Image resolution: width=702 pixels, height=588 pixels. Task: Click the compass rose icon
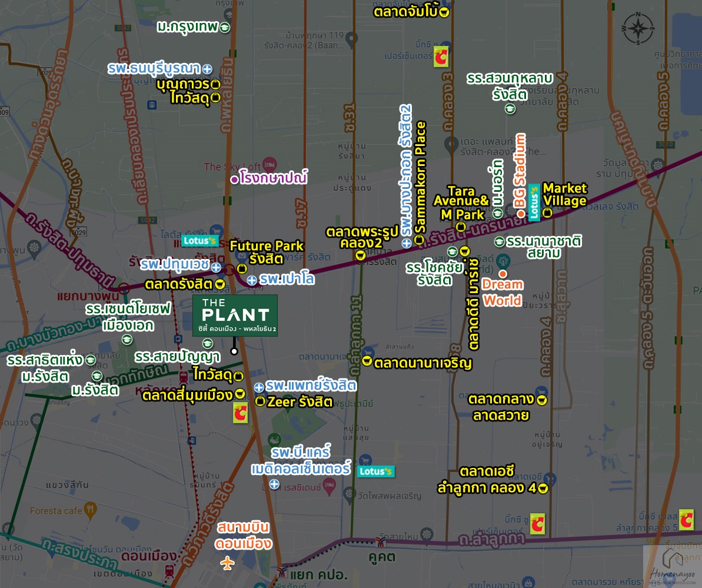(638, 29)
